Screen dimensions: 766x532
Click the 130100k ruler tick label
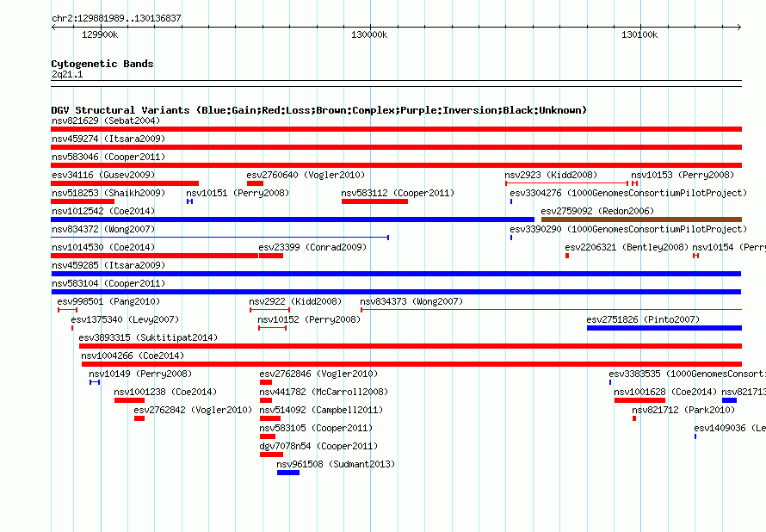point(639,34)
